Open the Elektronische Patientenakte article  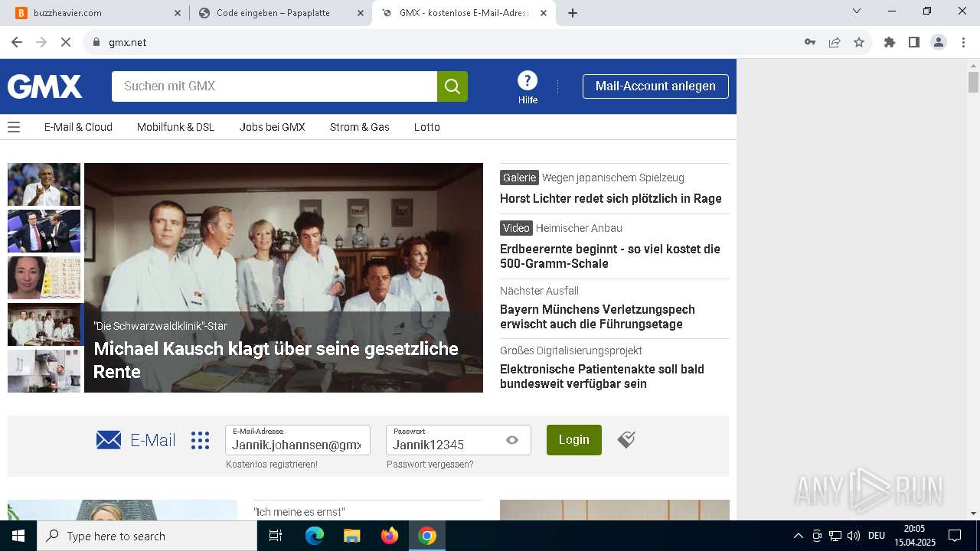coord(602,377)
